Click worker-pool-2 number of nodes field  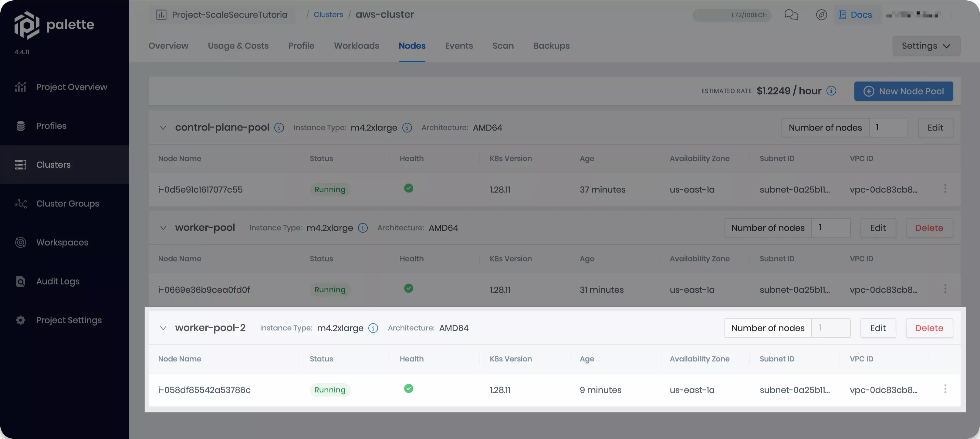(831, 328)
